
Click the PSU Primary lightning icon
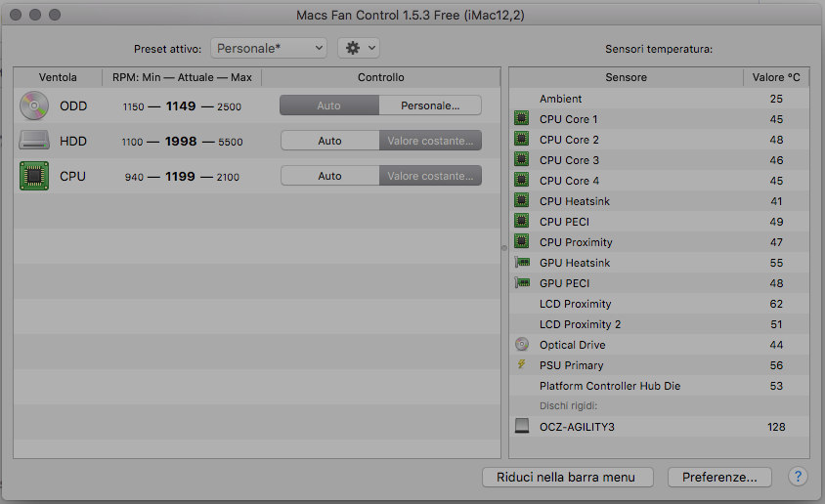(522, 365)
